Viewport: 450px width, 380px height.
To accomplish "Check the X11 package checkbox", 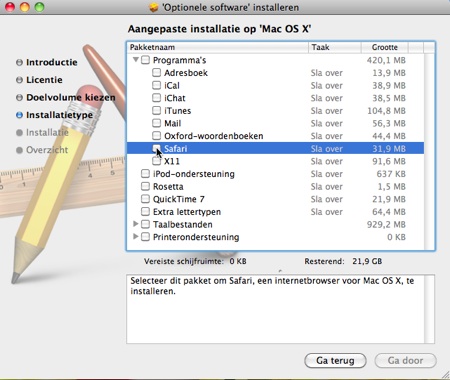I will click(x=156, y=161).
